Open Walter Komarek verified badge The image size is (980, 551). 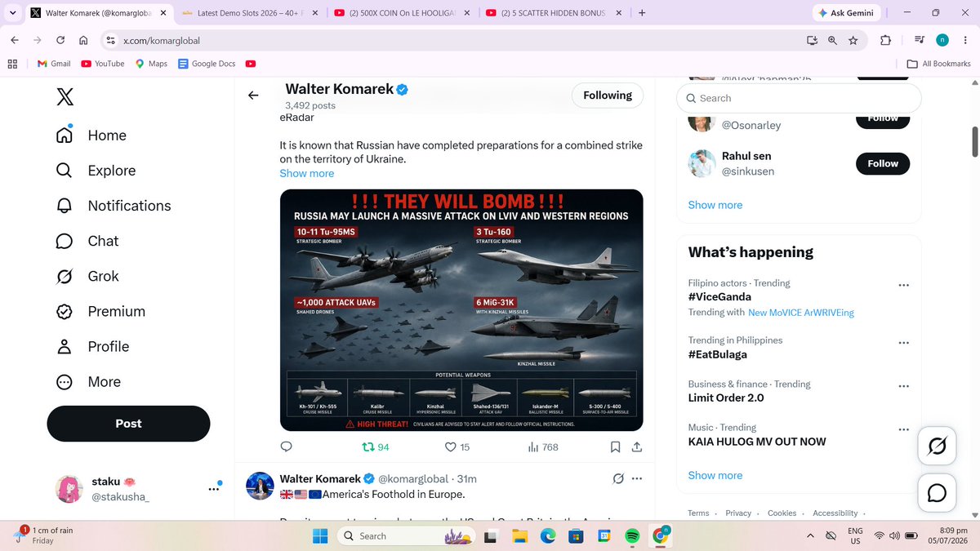[x=403, y=90]
